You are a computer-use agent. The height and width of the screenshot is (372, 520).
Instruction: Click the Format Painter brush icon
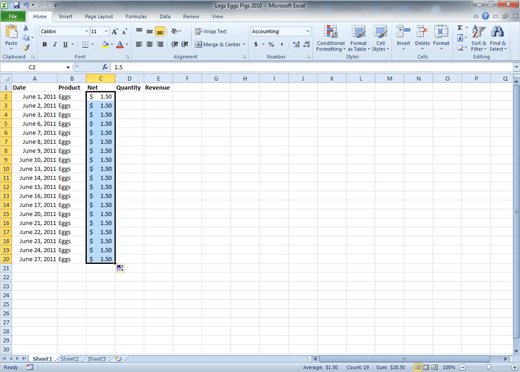(x=26, y=48)
